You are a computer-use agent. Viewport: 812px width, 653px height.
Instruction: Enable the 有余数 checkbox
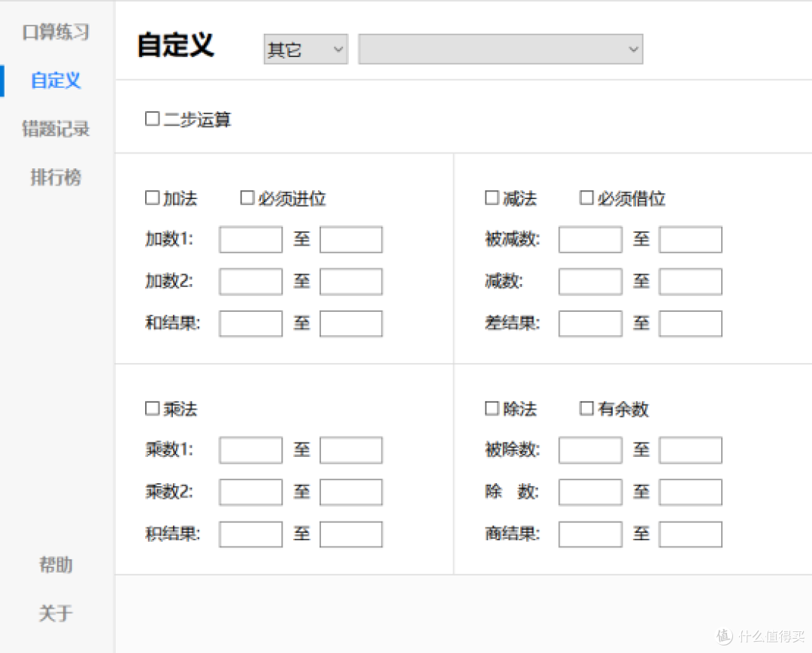(586, 408)
